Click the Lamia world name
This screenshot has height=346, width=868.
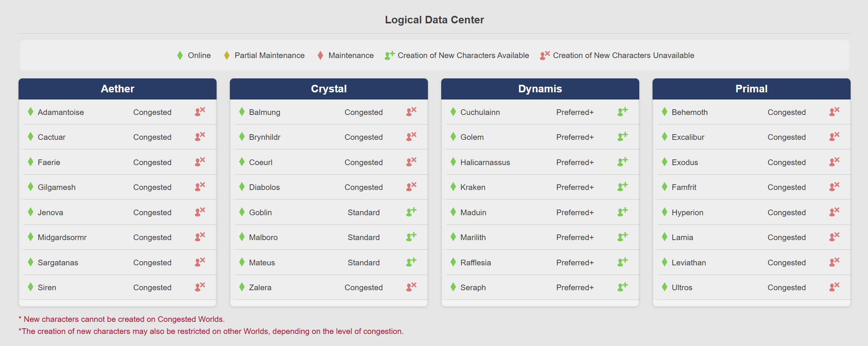682,237
